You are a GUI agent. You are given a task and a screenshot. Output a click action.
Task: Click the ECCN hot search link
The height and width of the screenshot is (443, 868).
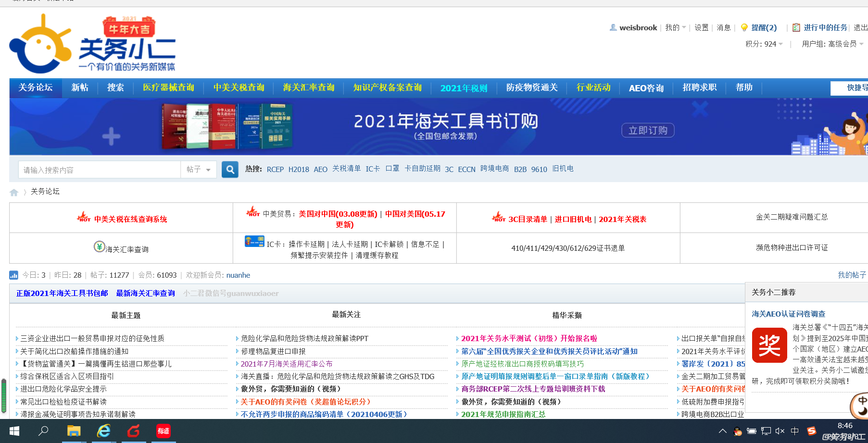point(466,169)
